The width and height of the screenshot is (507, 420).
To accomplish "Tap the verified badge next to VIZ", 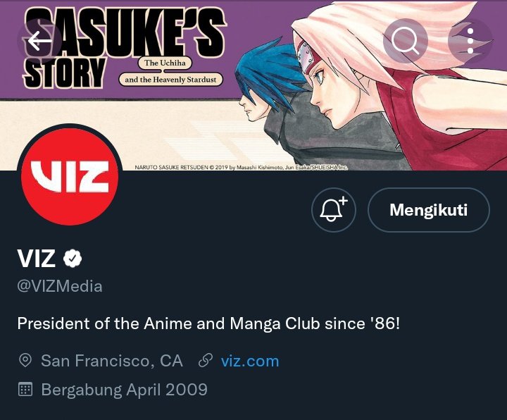I will 73,258.
